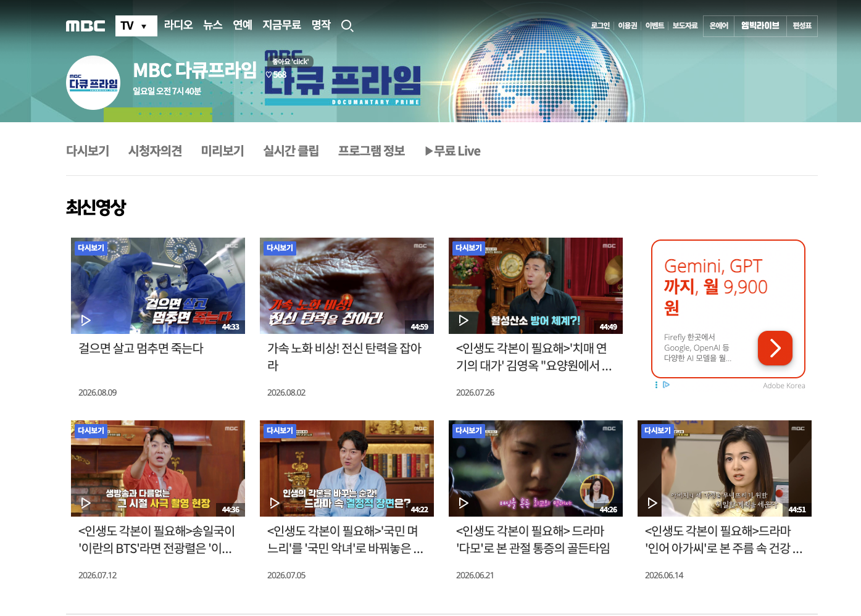The height and width of the screenshot is (616, 861).
Task: Switch to the 다시보기 tab
Action: click(x=88, y=151)
